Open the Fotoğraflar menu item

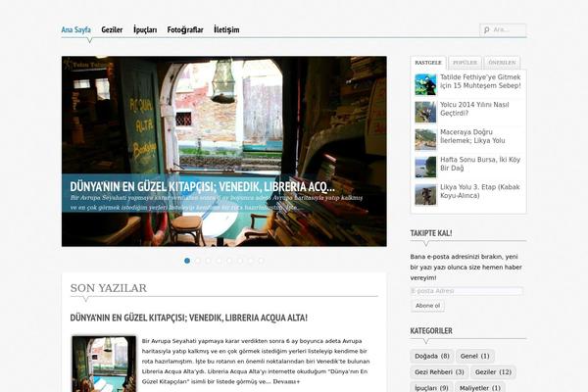[185, 29]
